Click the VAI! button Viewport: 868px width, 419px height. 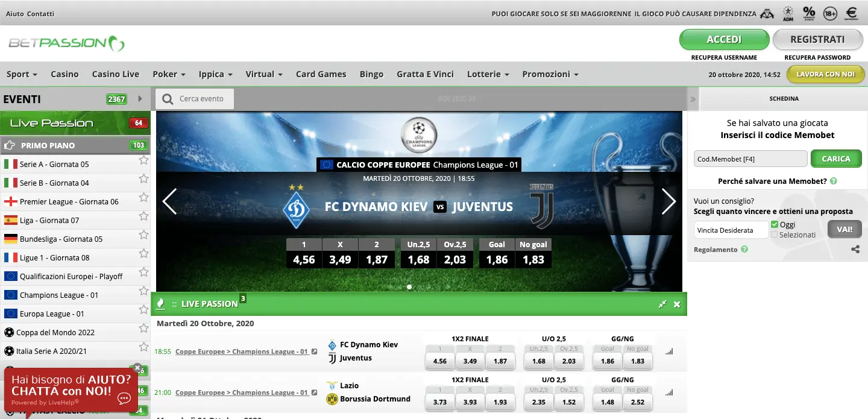[844, 229]
